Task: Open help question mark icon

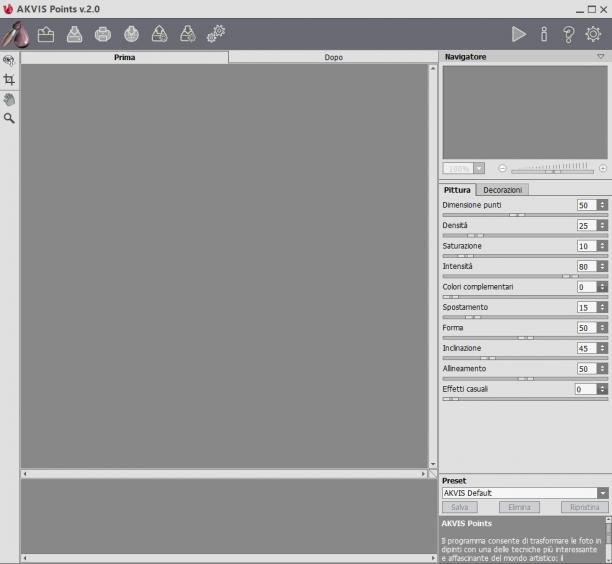Action: click(569, 34)
